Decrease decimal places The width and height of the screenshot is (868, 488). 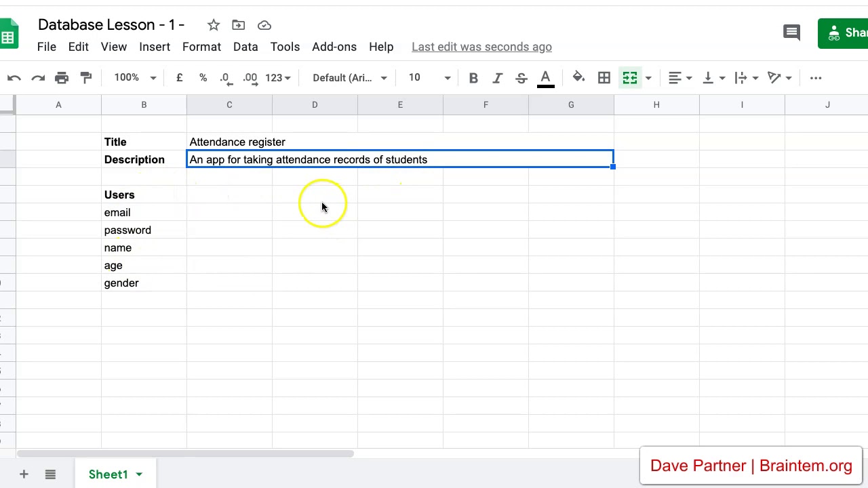tap(226, 78)
